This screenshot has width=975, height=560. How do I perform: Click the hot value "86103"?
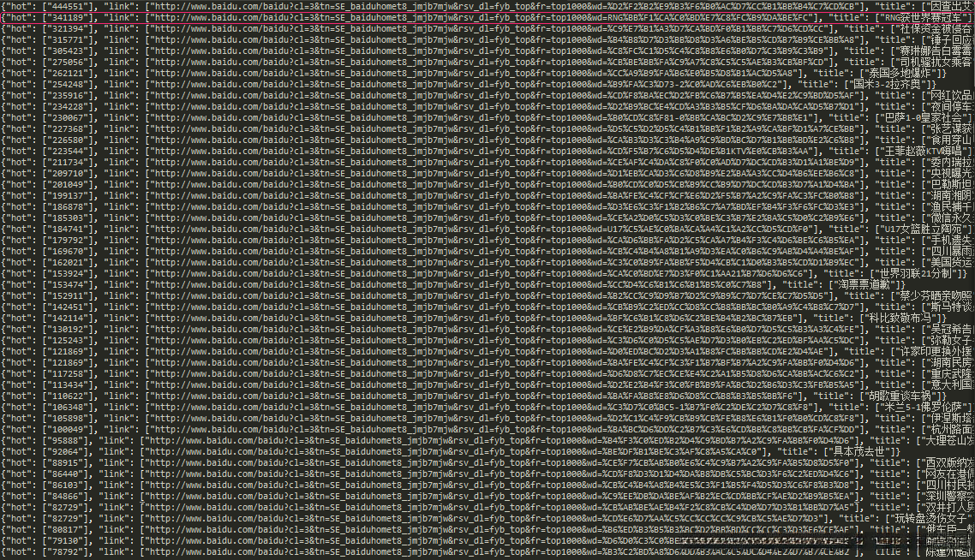pyautogui.click(x=66, y=486)
